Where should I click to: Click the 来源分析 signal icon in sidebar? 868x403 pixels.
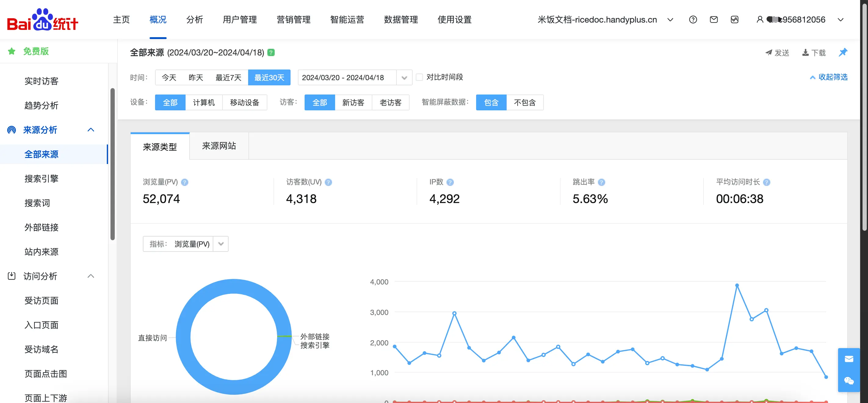(x=12, y=130)
